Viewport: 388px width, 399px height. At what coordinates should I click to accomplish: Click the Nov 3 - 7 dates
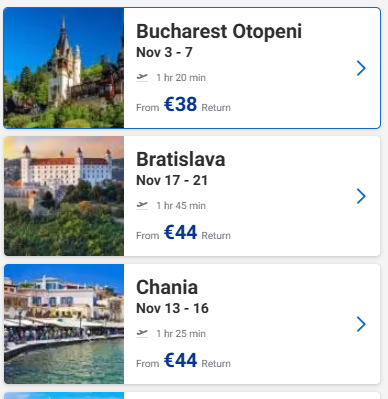point(164,52)
